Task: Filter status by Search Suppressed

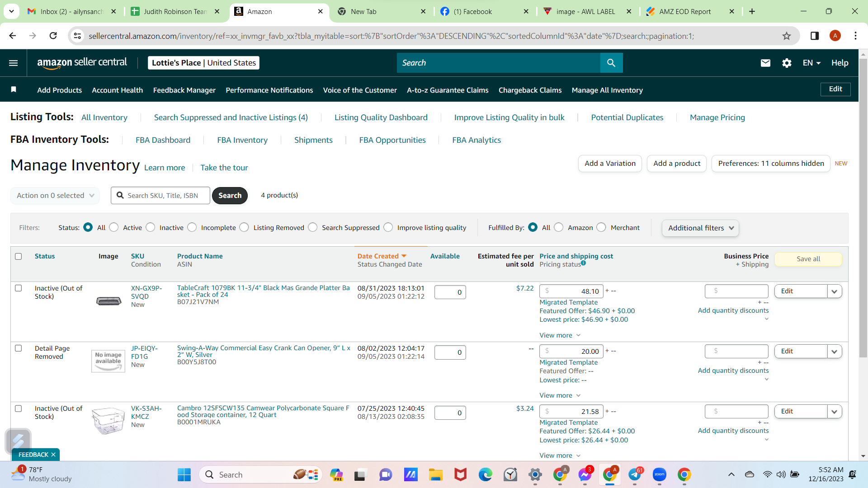Action: tap(313, 227)
